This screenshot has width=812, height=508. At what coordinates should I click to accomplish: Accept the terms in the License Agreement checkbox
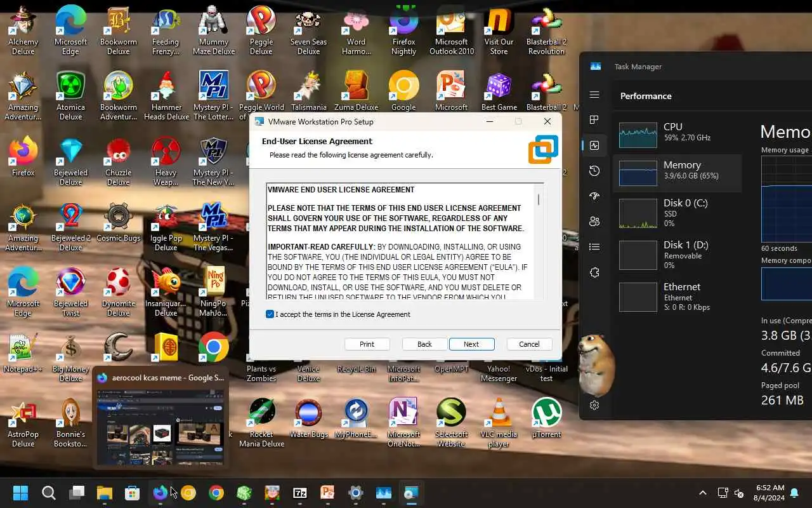click(x=270, y=314)
